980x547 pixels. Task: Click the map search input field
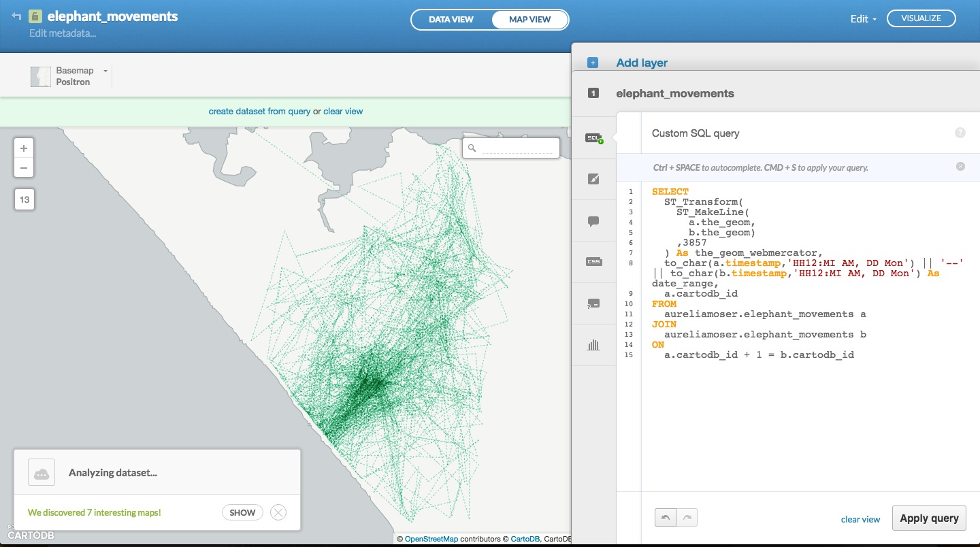(x=517, y=148)
